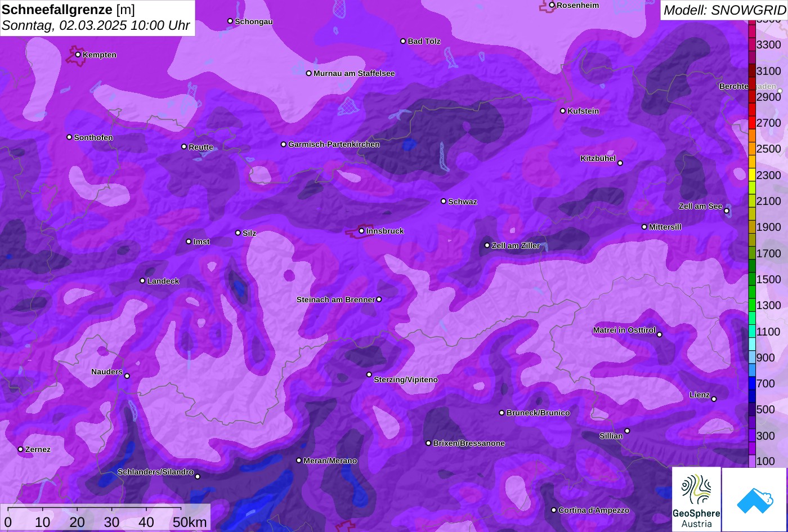Click the Kempten city marker
788x532 pixels.
(78, 55)
